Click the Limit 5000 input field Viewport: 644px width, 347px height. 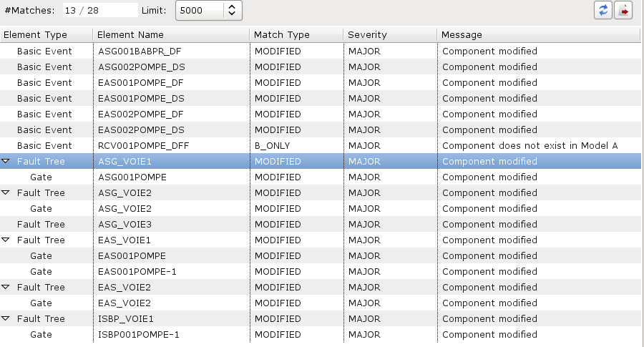coord(200,10)
